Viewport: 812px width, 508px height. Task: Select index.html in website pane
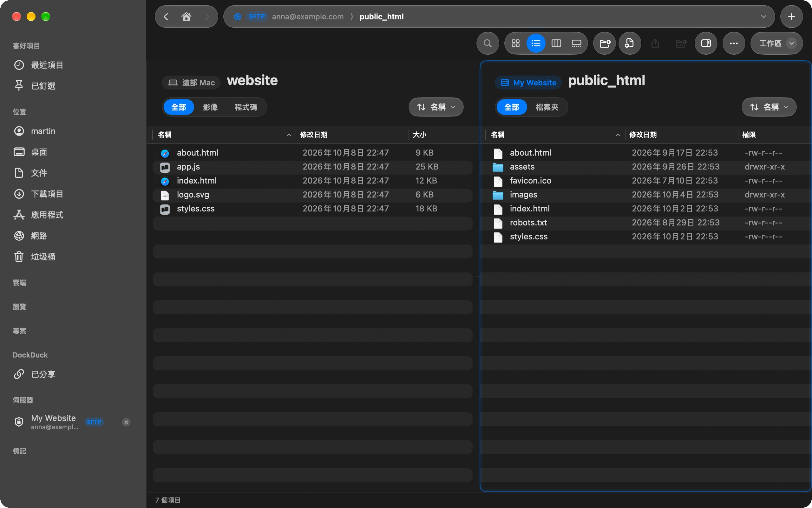[313, 181]
